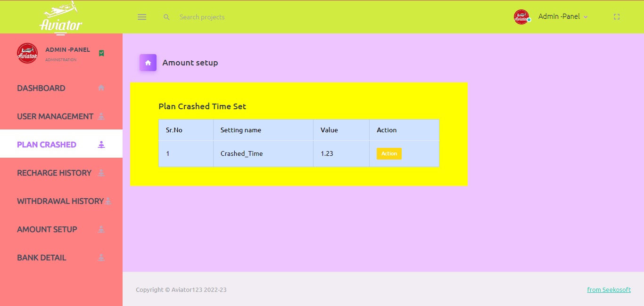Click the hamburger menu icon
Screen dimensions: 644x306
(142, 17)
